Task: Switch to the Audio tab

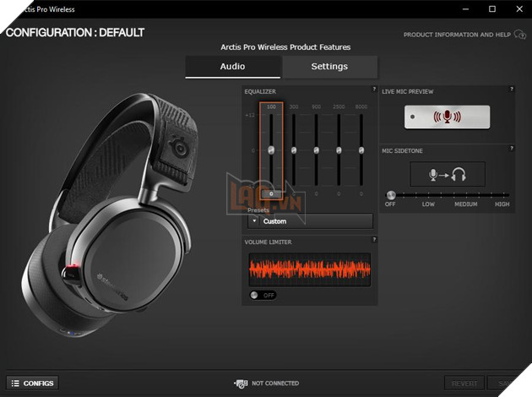Action: click(233, 67)
